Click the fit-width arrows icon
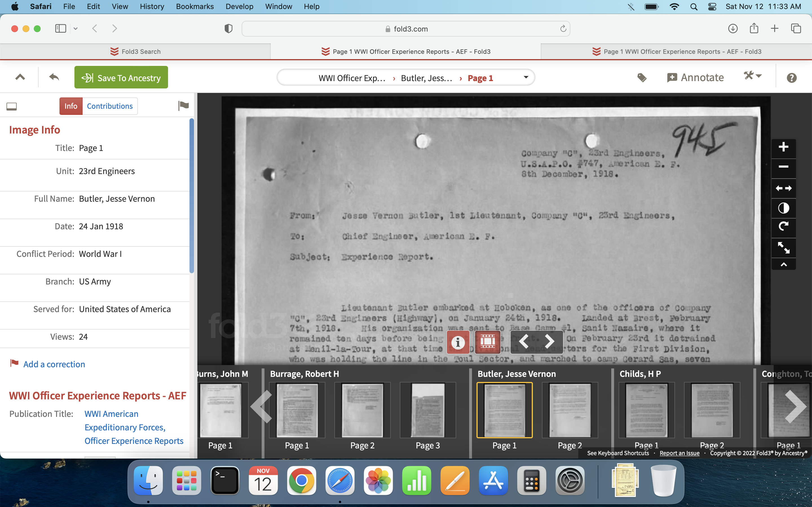This screenshot has height=507, width=812. click(x=783, y=188)
